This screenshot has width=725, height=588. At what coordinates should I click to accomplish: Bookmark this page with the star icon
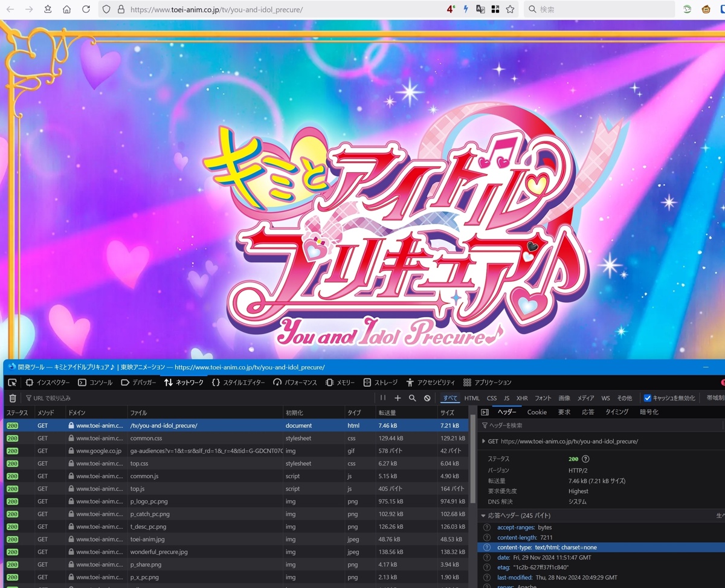510,10
